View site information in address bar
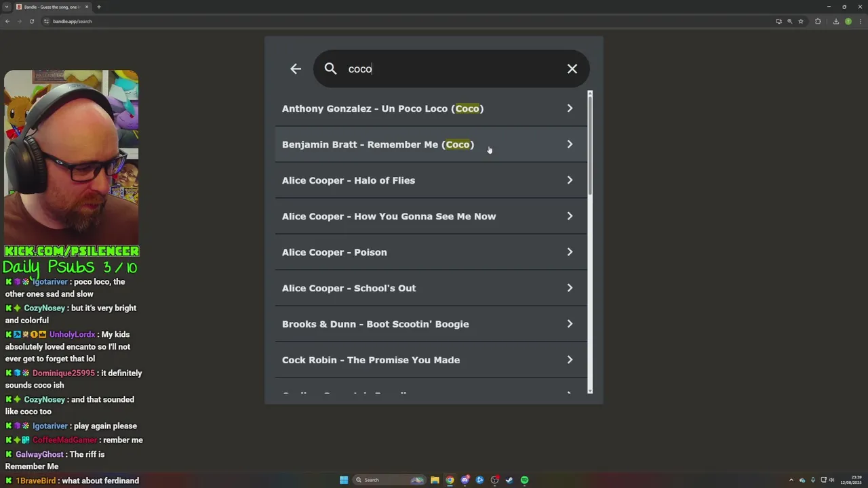 pyautogui.click(x=47, y=21)
